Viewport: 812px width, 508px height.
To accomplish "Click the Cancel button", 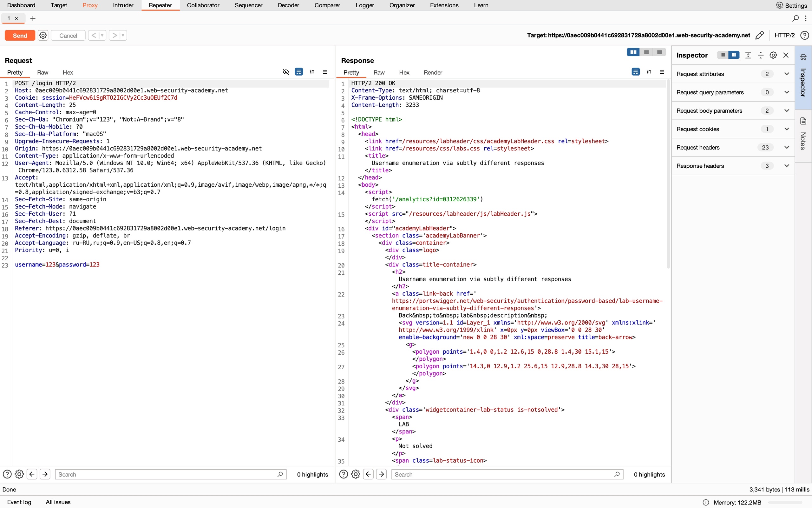I will [68, 35].
